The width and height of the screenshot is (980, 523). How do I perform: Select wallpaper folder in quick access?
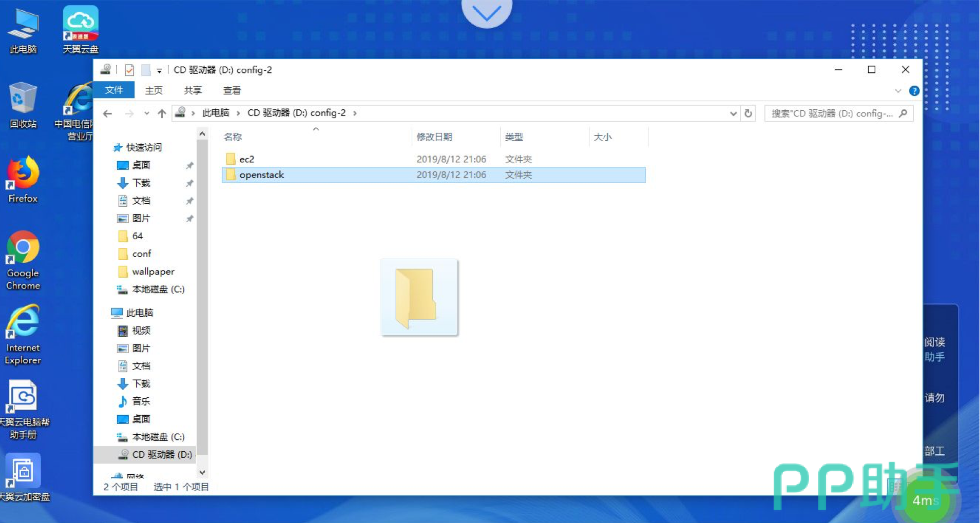pos(153,272)
